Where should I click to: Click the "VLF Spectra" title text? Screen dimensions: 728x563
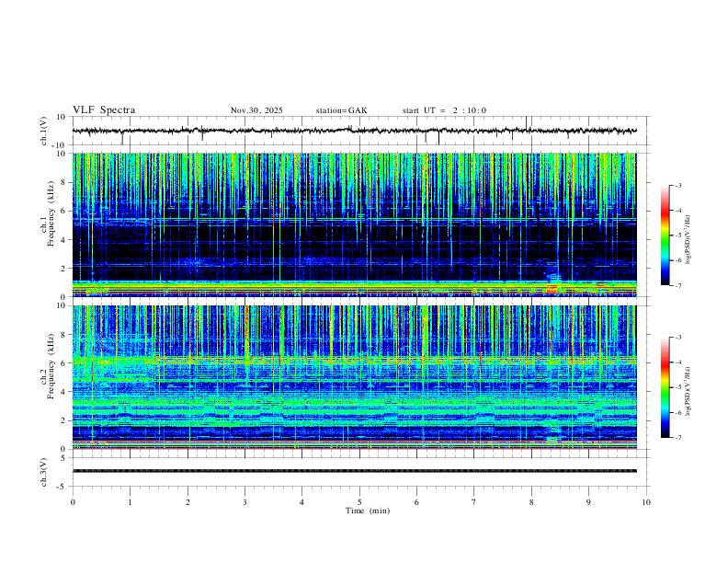[104, 110]
